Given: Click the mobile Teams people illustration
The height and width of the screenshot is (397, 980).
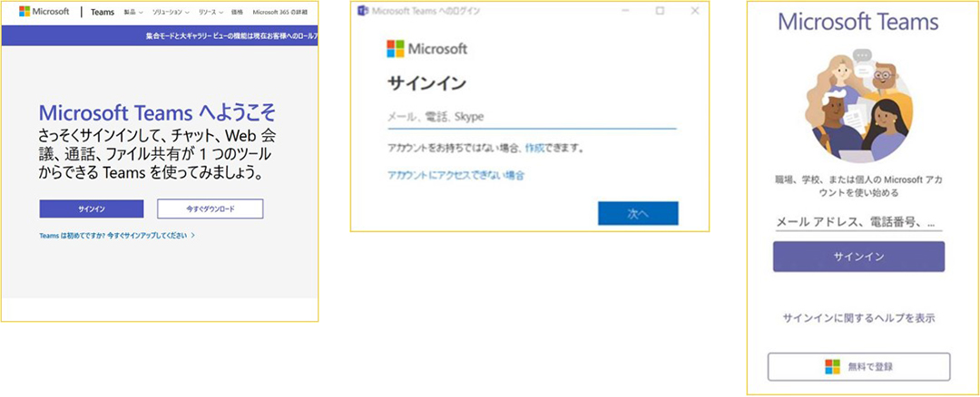Looking at the screenshot, I should pyautogui.click(x=858, y=104).
